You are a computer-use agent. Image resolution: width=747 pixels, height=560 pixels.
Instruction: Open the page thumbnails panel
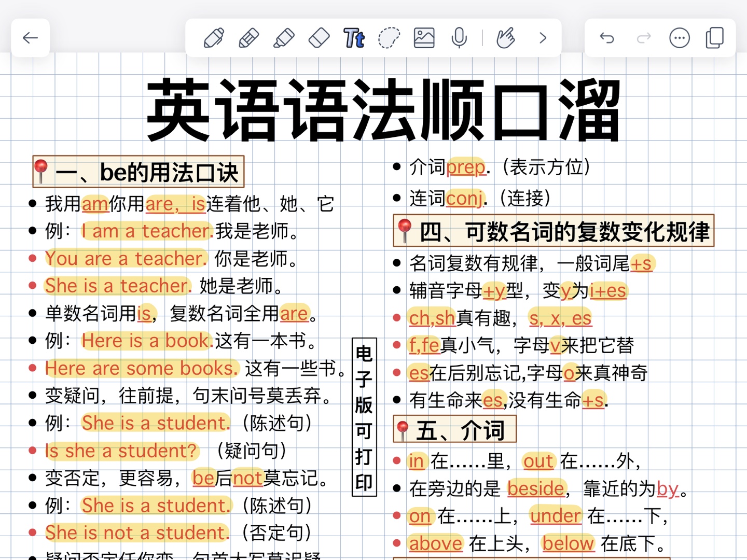(x=714, y=37)
